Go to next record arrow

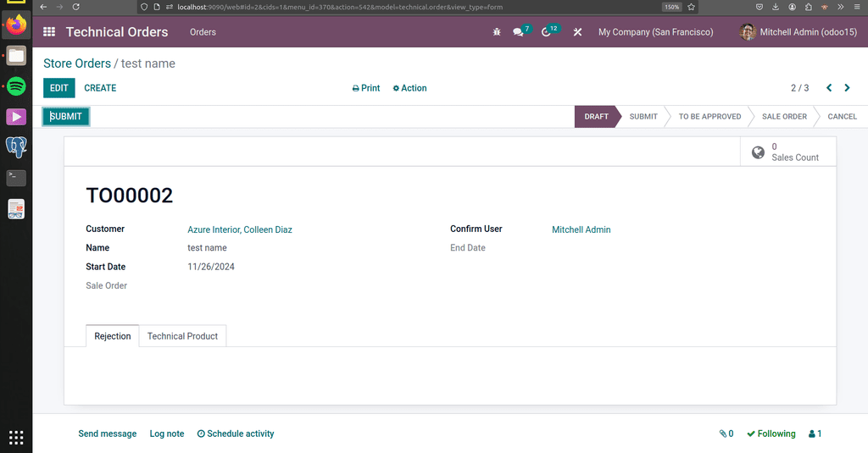pyautogui.click(x=847, y=88)
